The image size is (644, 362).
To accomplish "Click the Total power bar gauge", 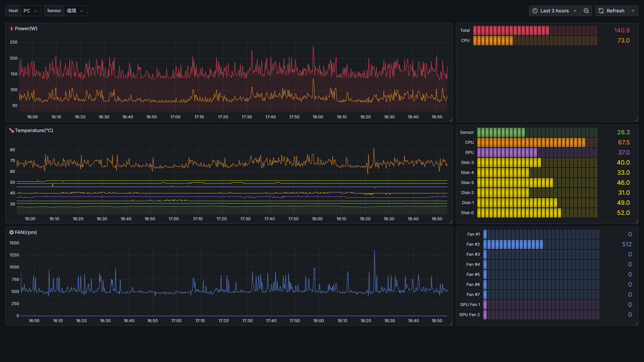I will click(x=535, y=31).
